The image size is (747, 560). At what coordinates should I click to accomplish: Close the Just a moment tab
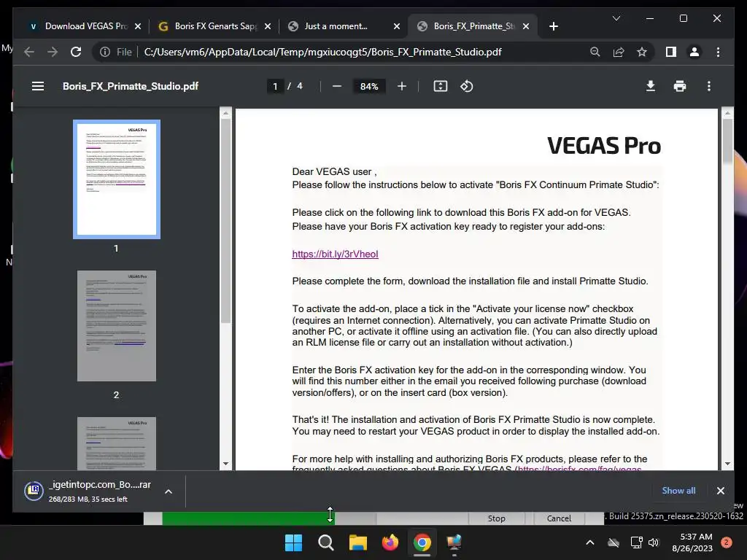pyautogui.click(x=397, y=26)
